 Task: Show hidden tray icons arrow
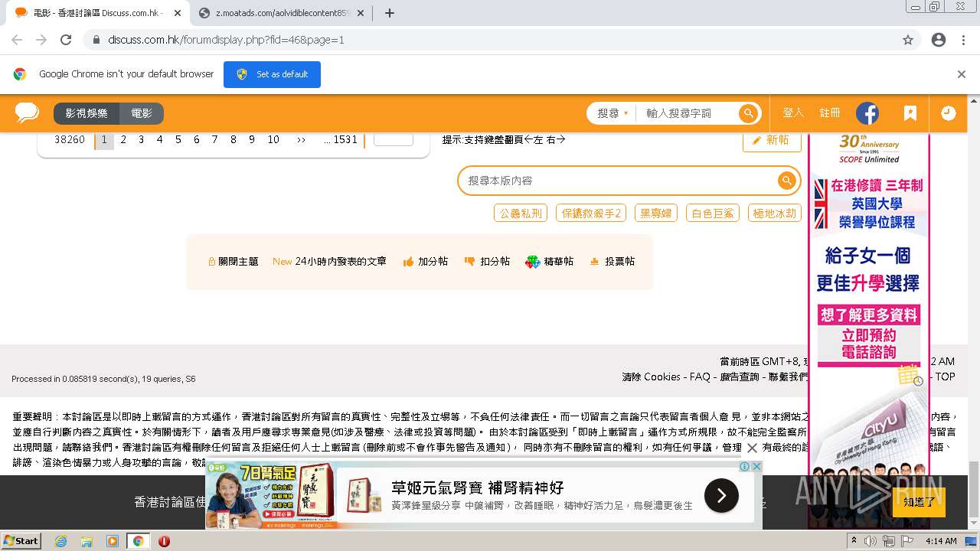[x=854, y=541]
